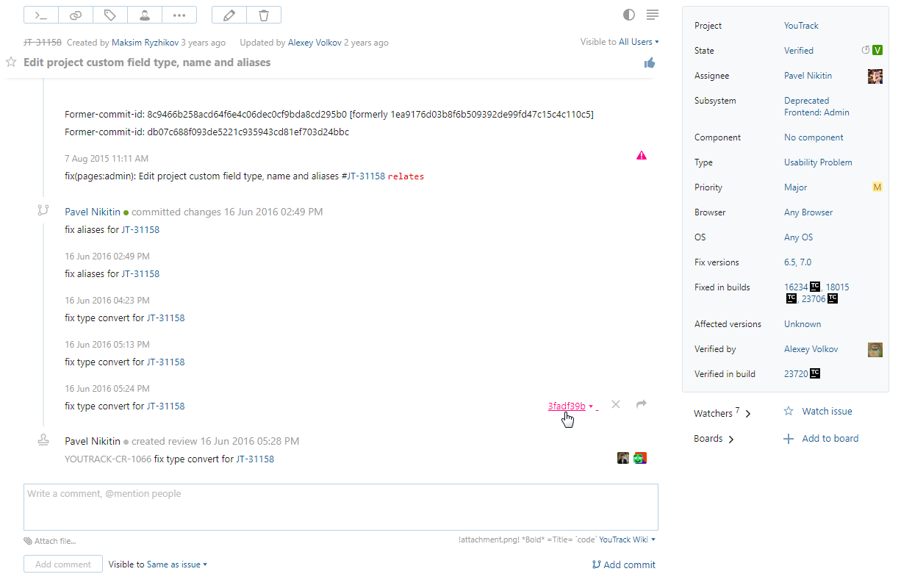The image size is (912, 588).
Task: Click the Add comment button
Action: click(x=62, y=564)
